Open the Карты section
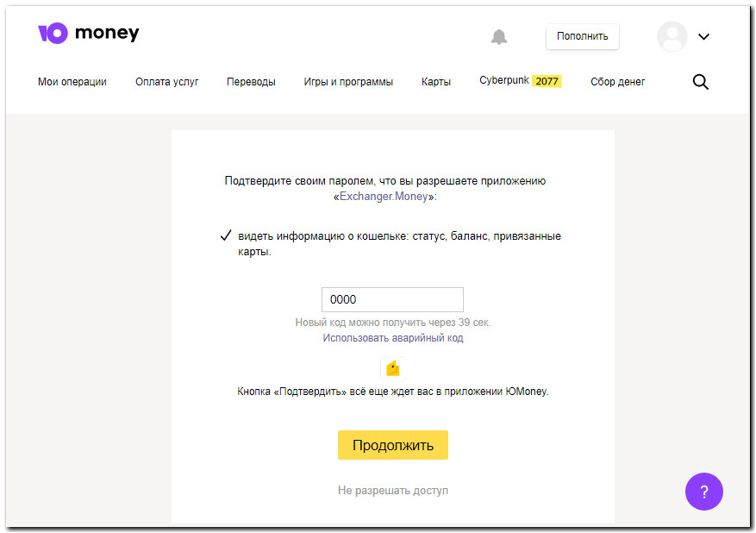The width and height of the screenshot is (756, 533). [436, 82]
